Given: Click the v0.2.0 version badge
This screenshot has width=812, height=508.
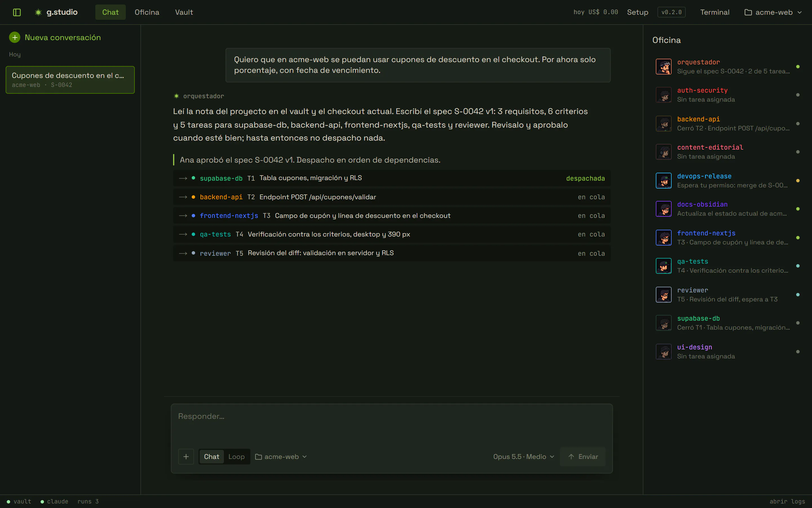Looking at the screenshot, I should pyautogui.click(x=671, y=12).
